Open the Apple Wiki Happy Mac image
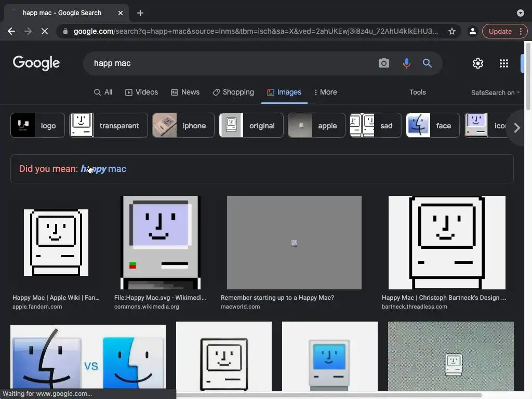Screen dimensions: 532x399 [56, 243]
